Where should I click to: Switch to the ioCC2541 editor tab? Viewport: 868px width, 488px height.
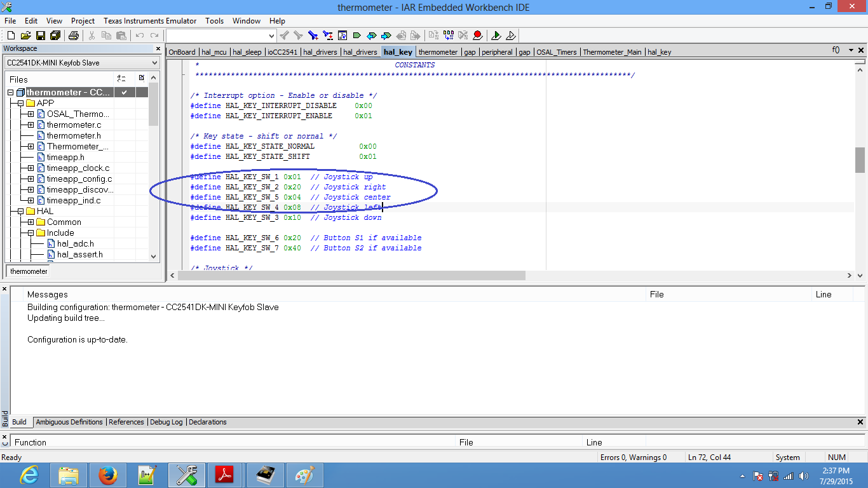pyautogui.click(x=283, y=52)
